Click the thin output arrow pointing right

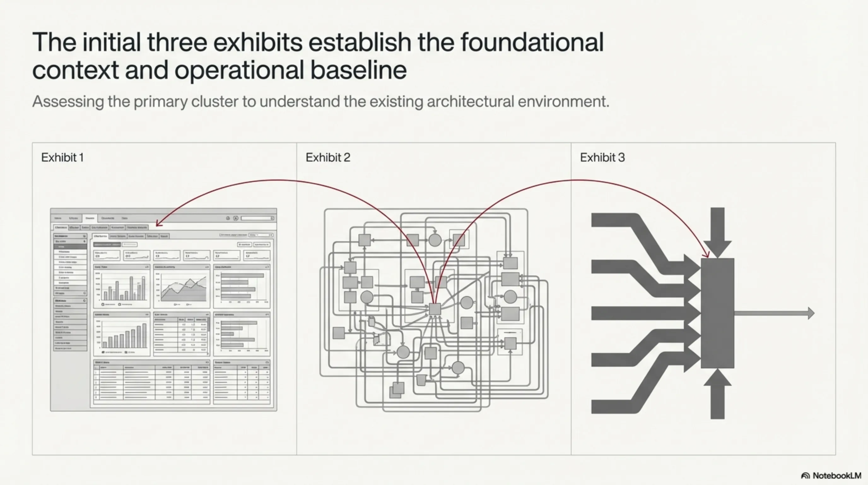coord(774,313)
